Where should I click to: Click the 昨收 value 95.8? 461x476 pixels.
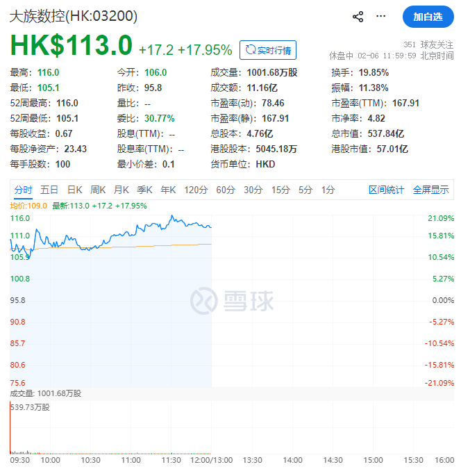click(x=153, y=88)
